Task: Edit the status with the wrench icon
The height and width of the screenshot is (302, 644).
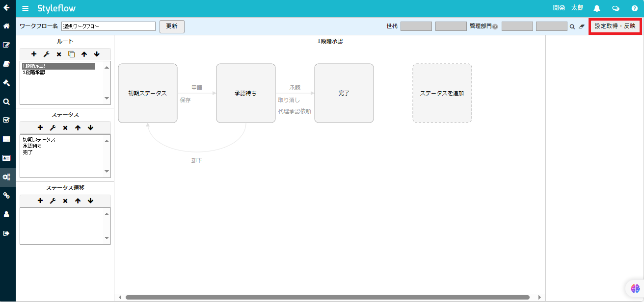Action: pyautogui.click(x=53, y=127)
